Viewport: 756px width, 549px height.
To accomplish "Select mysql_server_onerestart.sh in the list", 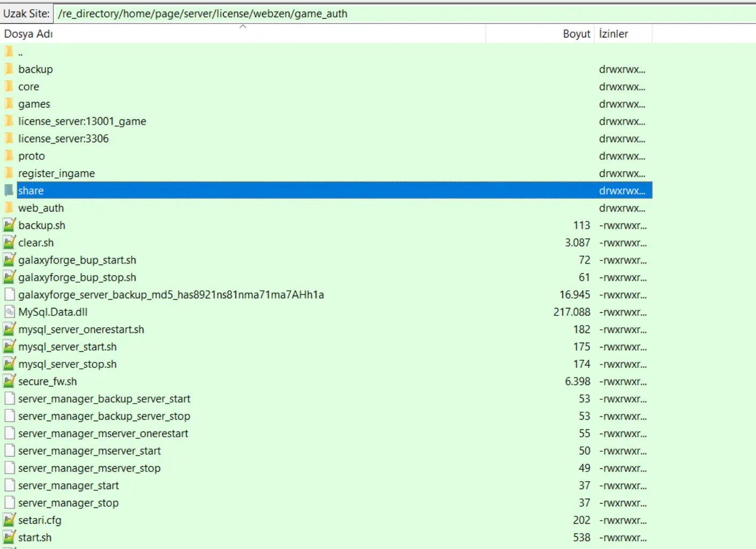I will pos(81,329).
